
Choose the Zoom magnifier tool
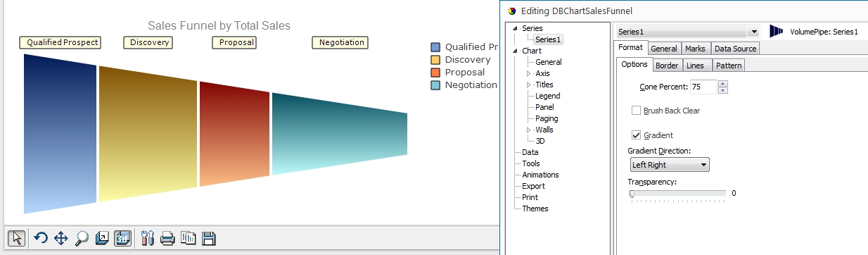tap(82, 238)
